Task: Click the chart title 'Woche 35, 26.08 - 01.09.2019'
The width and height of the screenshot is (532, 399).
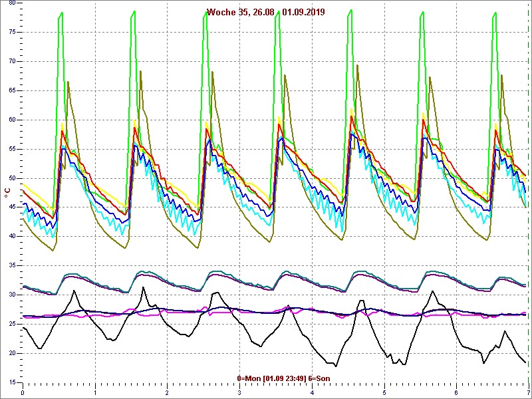Action: [x=265, y=12]
